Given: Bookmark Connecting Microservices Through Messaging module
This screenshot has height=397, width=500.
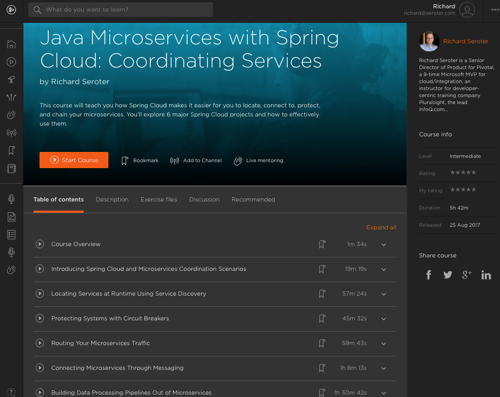Looking at the screenshot, I should pyautogui.click(x=322, y=368).
